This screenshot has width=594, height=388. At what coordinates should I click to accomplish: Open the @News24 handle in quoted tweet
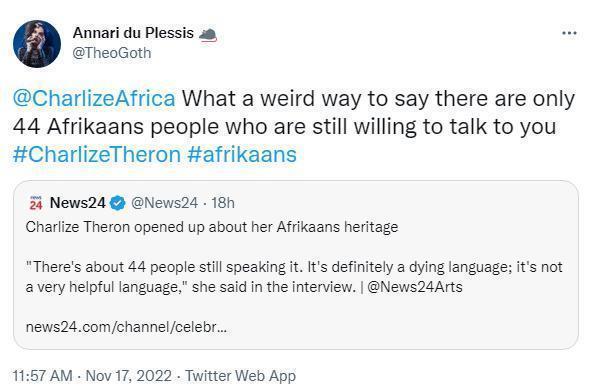pyautogui.click(x=164, y=203)
